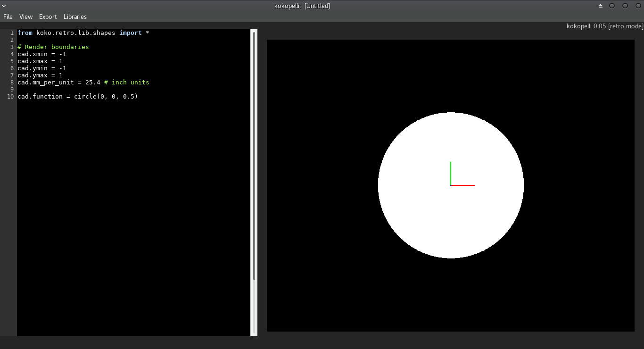Open the Export menu

(48, 17)
